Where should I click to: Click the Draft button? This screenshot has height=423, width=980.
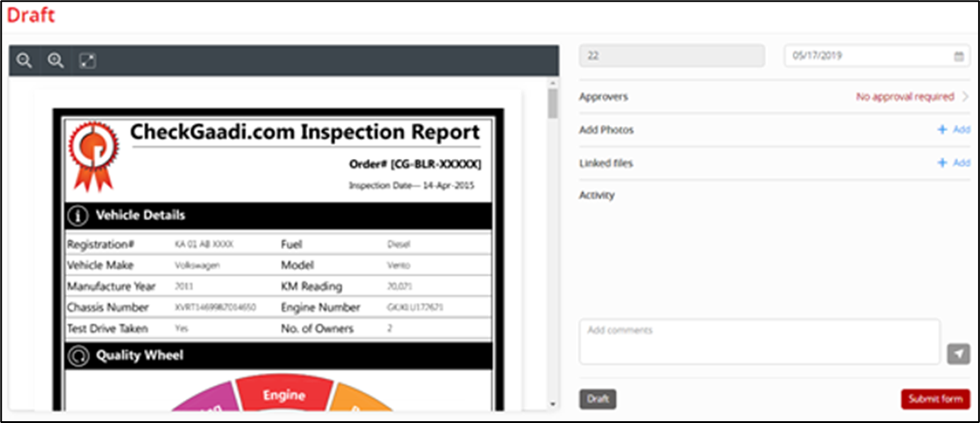pyautogui.click(x=597, y=399)
